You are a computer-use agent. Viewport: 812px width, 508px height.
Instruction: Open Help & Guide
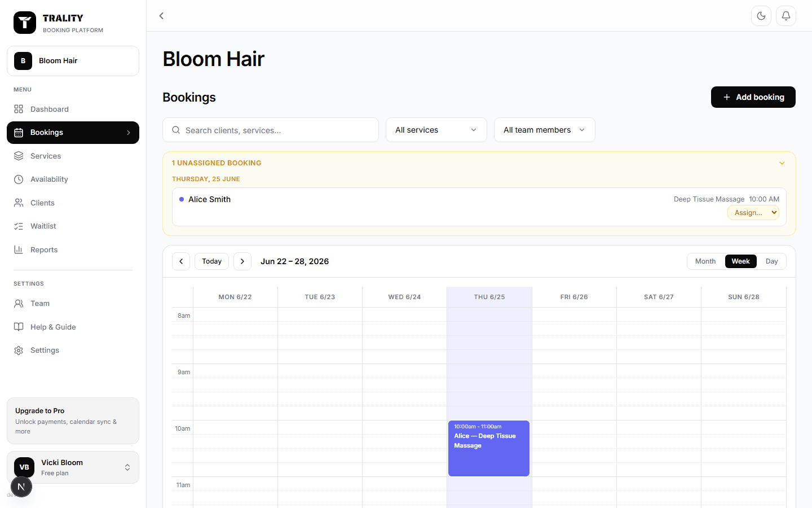(73, 327)
